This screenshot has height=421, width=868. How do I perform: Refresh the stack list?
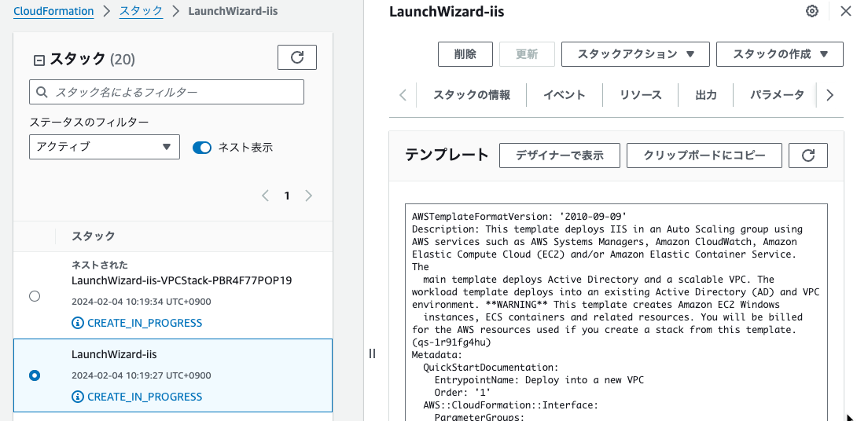click(x=296, y=57)
